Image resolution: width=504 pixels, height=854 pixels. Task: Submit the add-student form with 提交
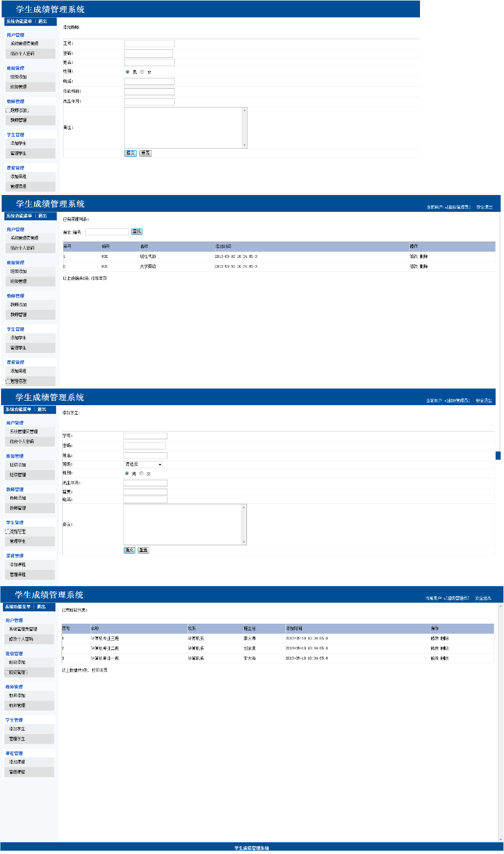tap(129, 550)
